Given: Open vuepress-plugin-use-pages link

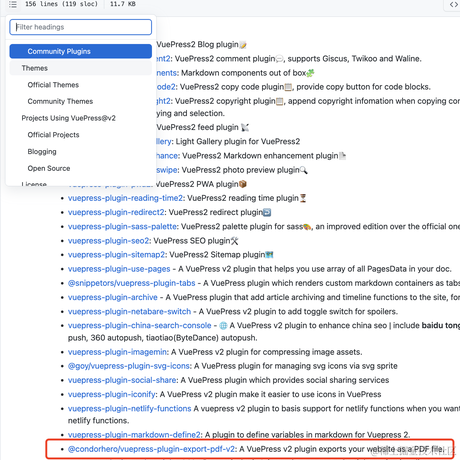Looking at the screenshot, I should 119,269.
